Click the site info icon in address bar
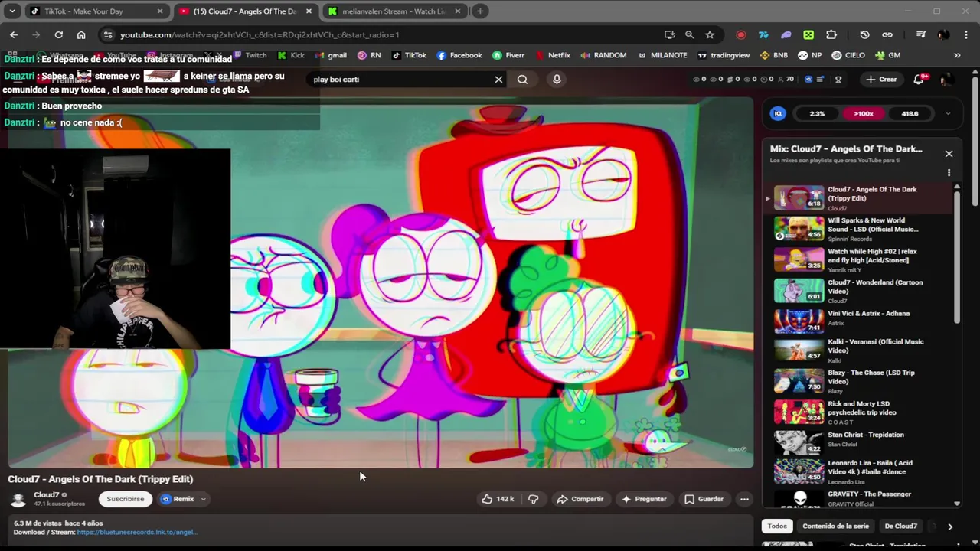Viewport: 980px width, 551px height. [108, 34]
